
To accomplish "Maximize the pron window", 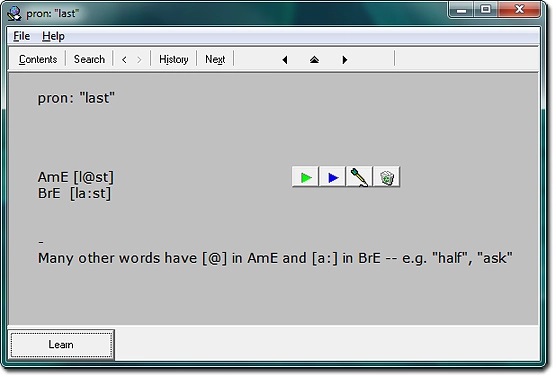I will click(486, 10).
